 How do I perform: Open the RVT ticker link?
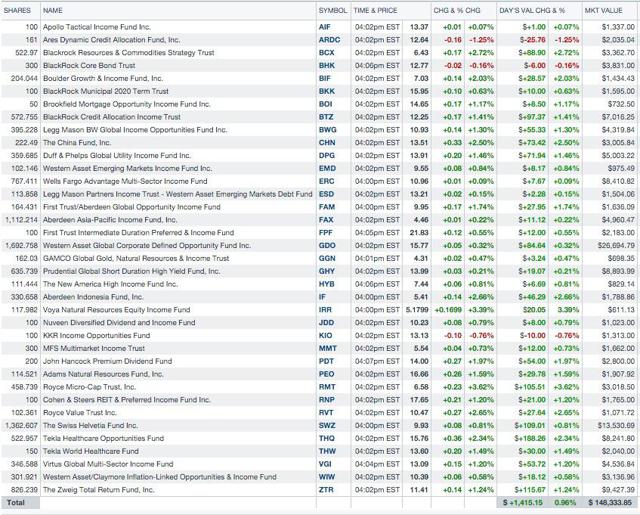tap(326, 413)
